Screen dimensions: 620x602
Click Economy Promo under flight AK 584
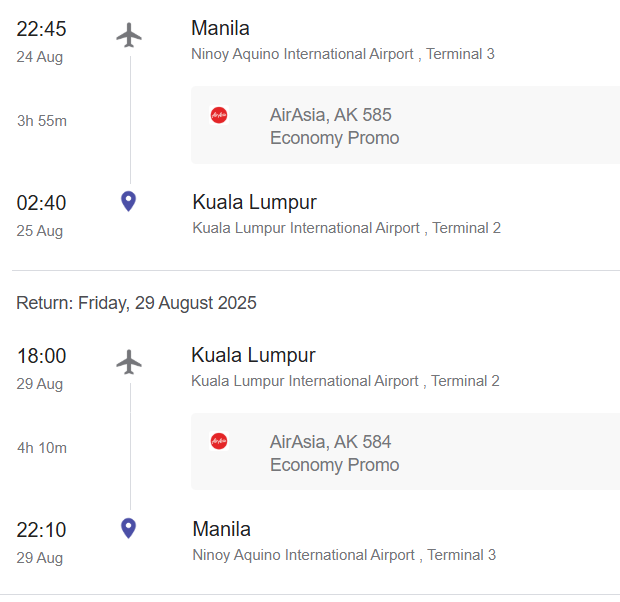pos(334,465)
